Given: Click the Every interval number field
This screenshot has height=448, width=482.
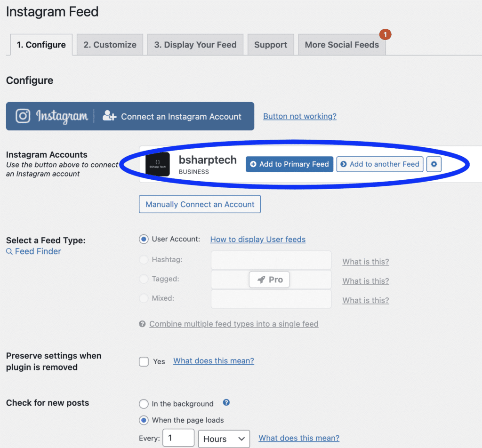Looking at the screenshot, I should pos(178,438).
